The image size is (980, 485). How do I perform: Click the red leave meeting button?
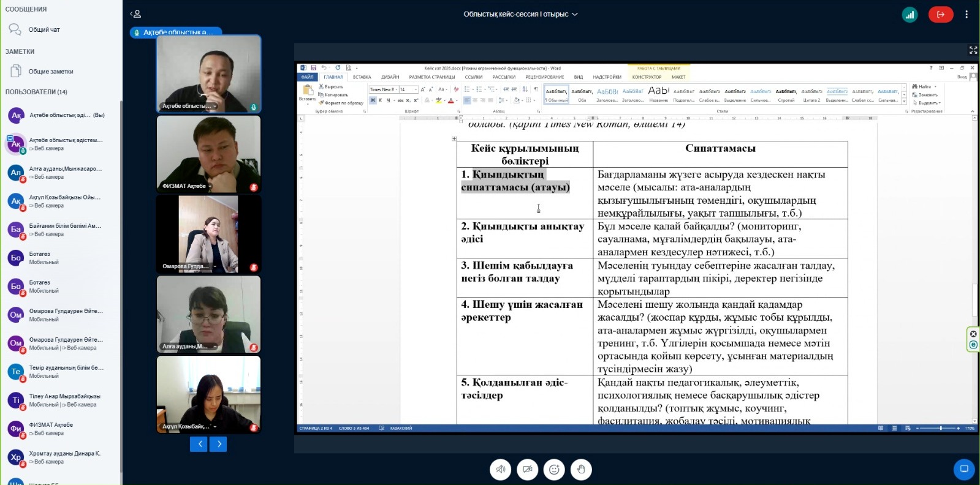pos(940,15)
